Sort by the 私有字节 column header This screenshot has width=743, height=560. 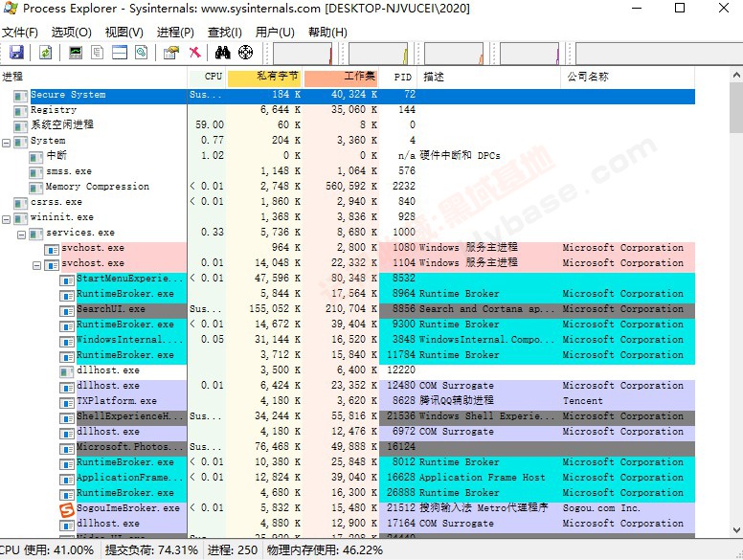click(264, 77)
